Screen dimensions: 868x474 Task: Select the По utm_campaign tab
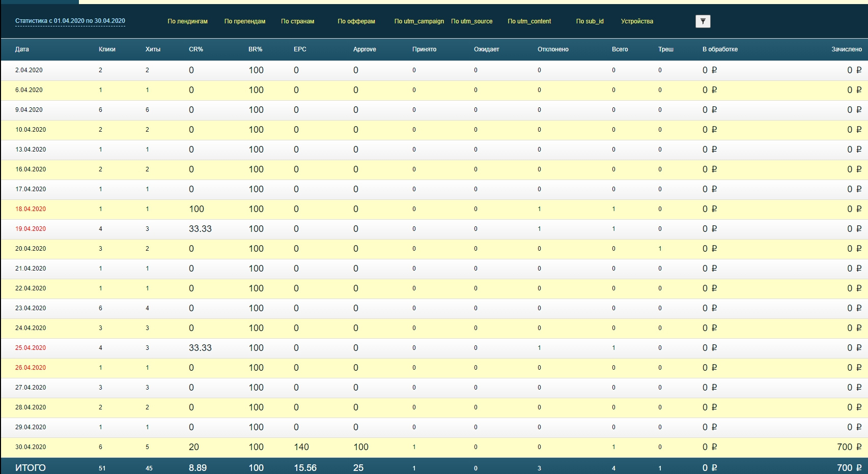coord(419,21)
